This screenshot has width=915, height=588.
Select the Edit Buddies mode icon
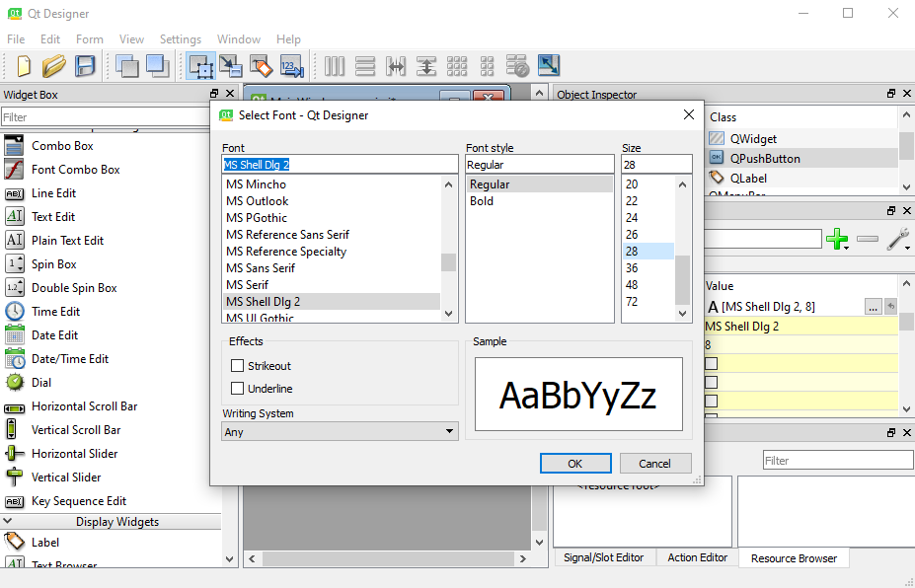pyautogui.click(x=262, y=66)
